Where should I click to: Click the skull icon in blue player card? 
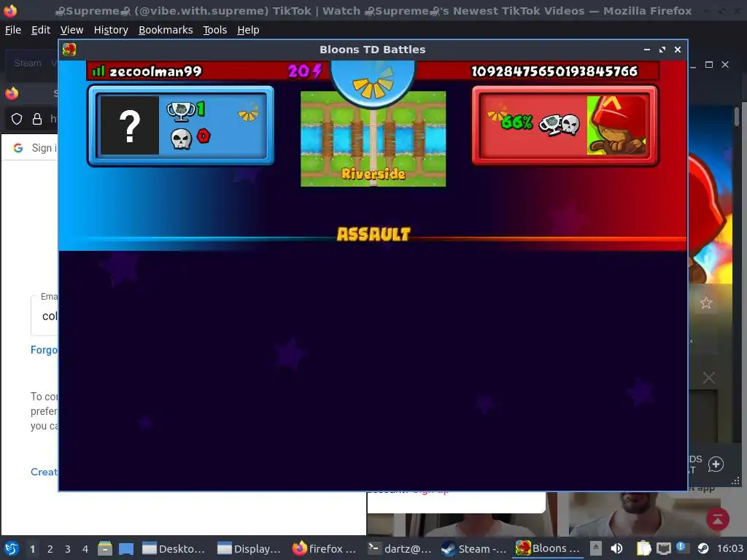181,139
